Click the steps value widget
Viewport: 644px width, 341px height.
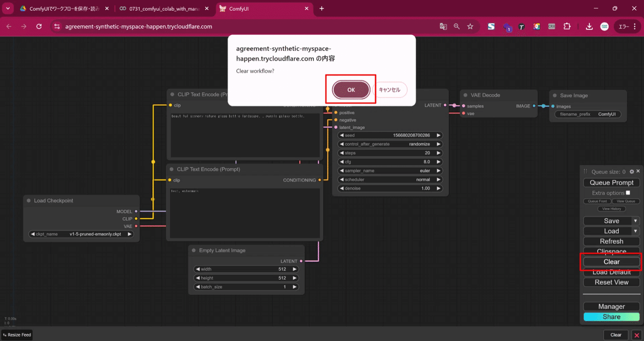(390, 153)
